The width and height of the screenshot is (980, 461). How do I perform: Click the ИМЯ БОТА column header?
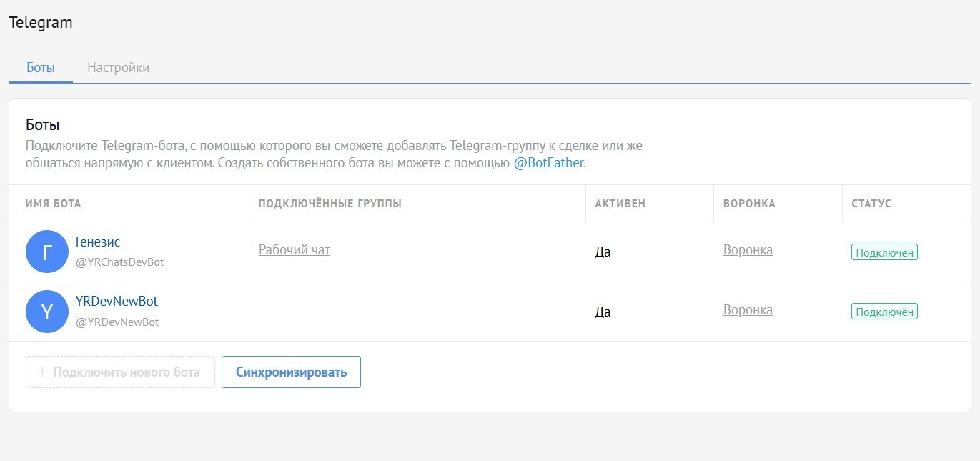53,204
